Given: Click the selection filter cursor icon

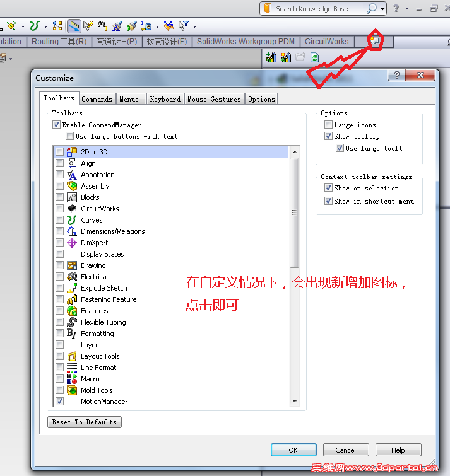Looking at the screenshot, I should click(184, 26).
